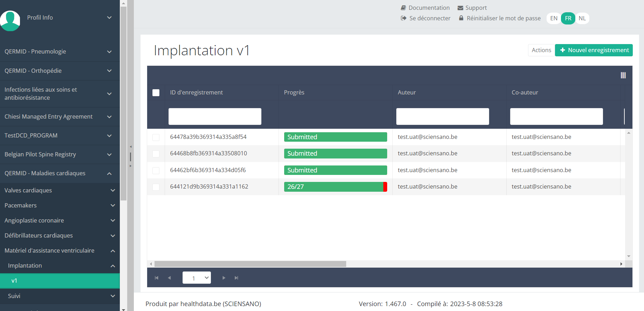The height and width of the screenshot is (311, 644).
Task: Check the row for record 64478a39b369314a335a8f54
Action: [156, 137]
